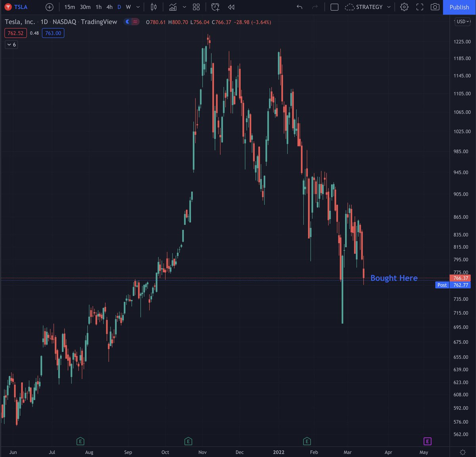Click the Nov label on time axis
Image resolution: width=476 pixels, height=457 pixels.
tap(202, 452)
